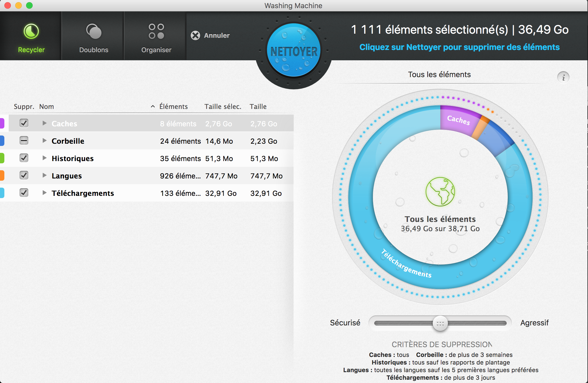Uncheck the Caches checkbox
The height and width of the screenshot is (383, 588).
[x=24, y=123]
